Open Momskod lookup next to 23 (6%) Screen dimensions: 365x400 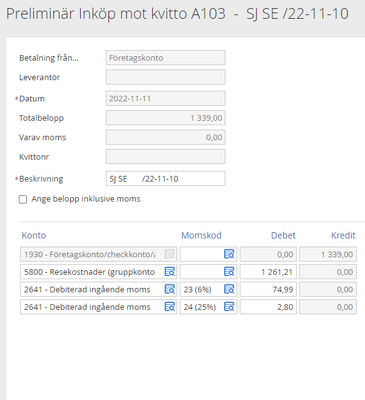point(229,289)
